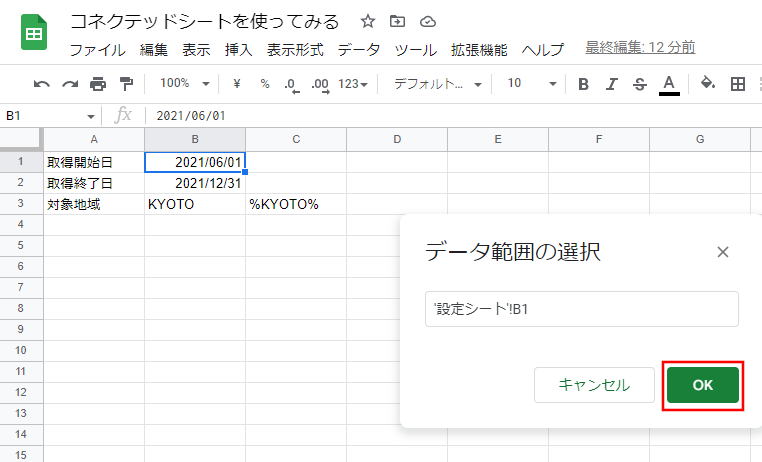Increase decimal places
Screen dimensions: 762x462
tap(321, 85)
